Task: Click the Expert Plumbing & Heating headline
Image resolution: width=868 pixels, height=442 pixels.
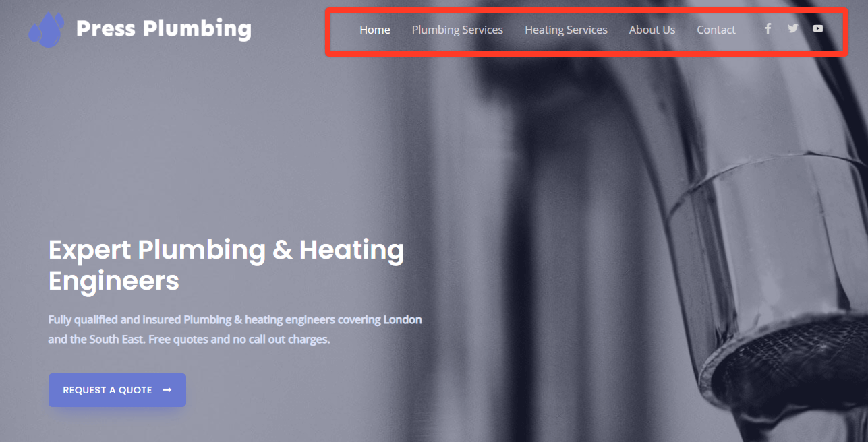Action: pos(226,250)
